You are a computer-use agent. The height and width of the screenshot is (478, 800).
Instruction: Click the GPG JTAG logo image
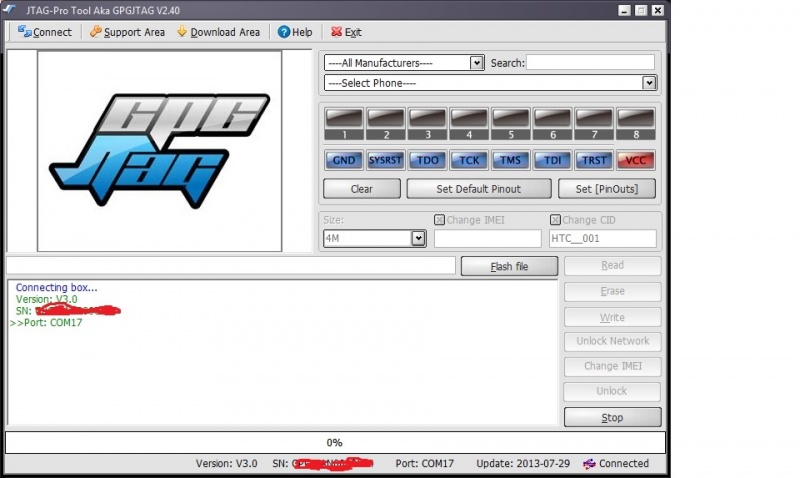pyautogui.click(x=159, y=151)
